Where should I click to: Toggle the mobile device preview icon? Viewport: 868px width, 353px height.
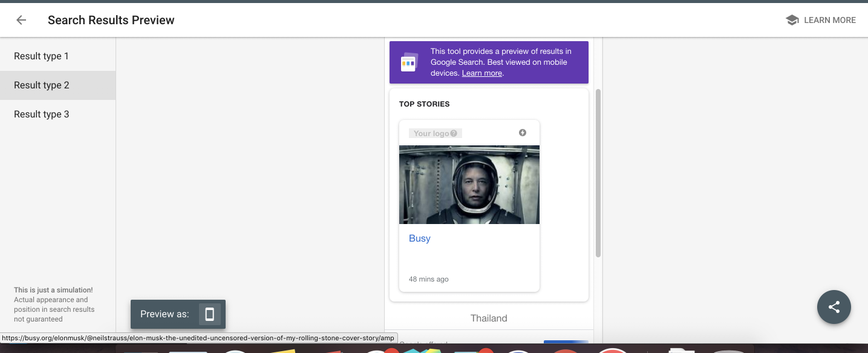[x=210, y=314]
